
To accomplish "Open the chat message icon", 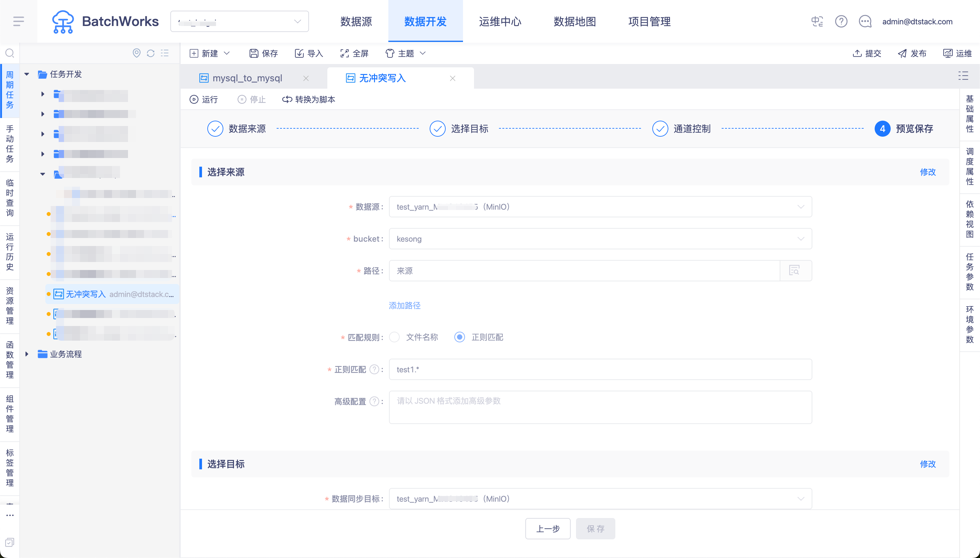I will 865,21.
